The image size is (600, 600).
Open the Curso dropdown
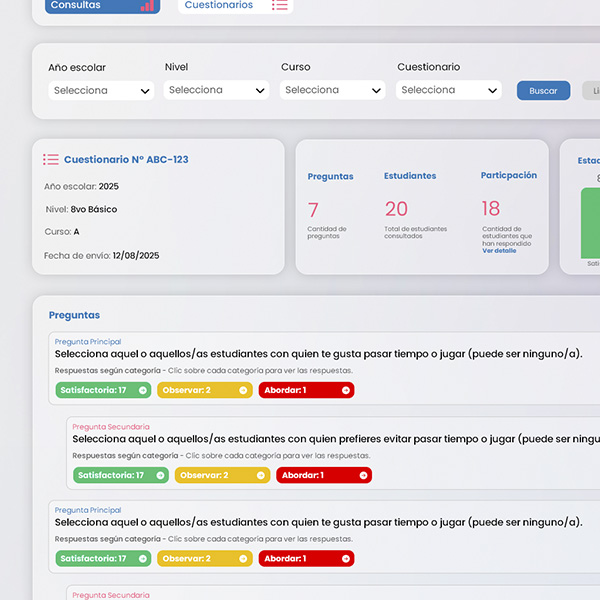coord(333,91)
